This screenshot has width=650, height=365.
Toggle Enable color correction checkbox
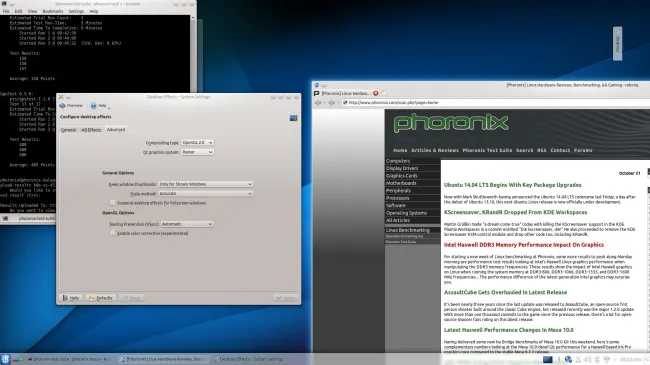pyautogui.click(x=112, y=233)
